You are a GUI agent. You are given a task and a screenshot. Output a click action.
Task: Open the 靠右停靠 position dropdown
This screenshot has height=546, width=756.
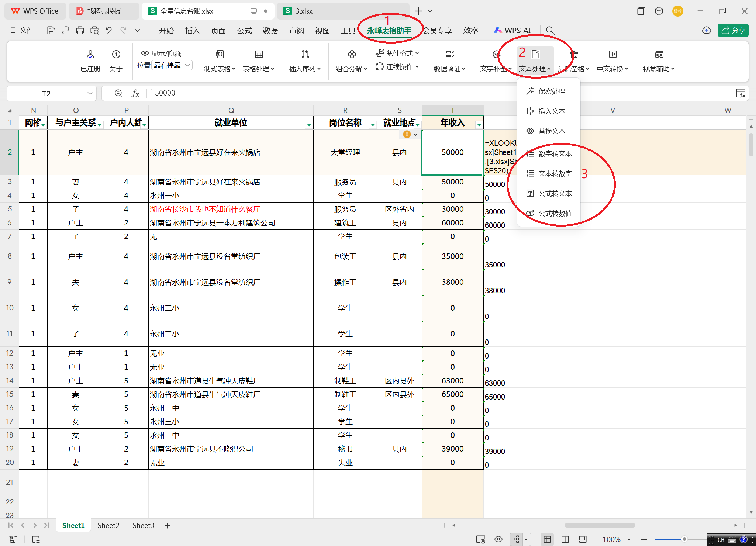(172, 65)
